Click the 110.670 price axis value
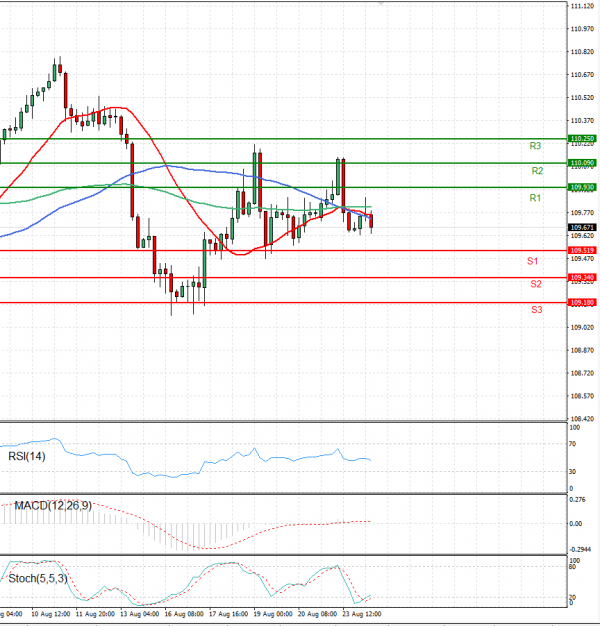600x626 pixels. click(582, 75)
